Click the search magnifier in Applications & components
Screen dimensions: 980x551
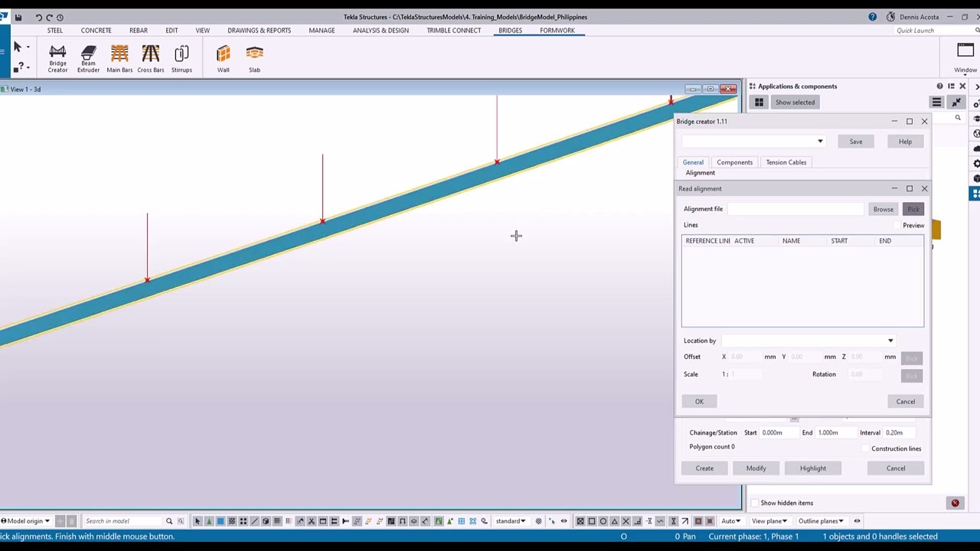click(x=958, y=119)
